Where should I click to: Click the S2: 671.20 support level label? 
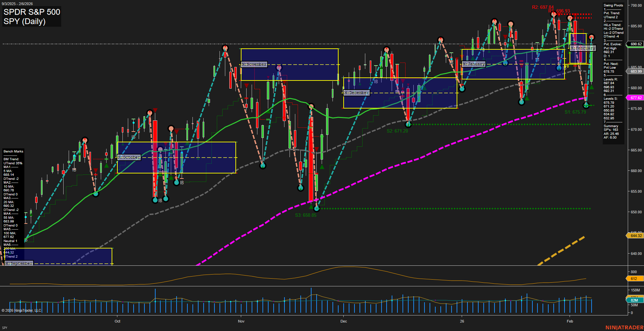pos(397,130)
